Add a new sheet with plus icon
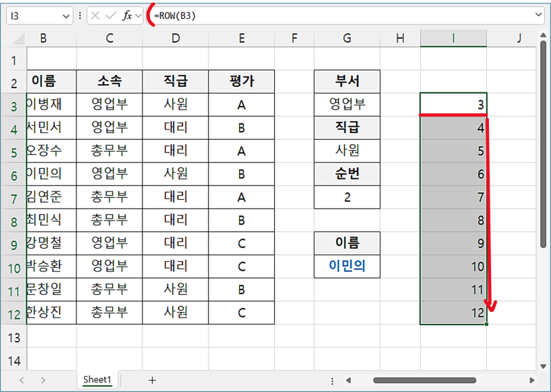551x392 pixels. (152, 380)
